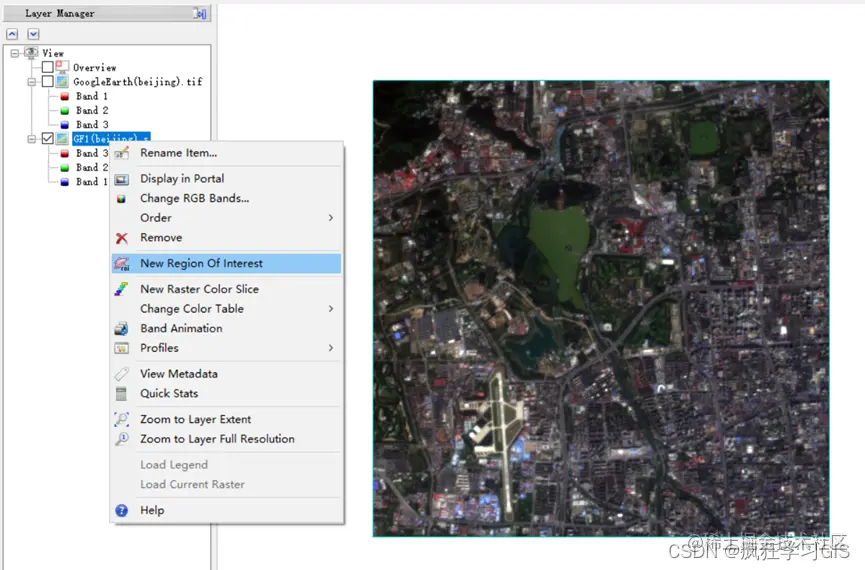Click the Rename Item pencil icon

pos(121,153)
